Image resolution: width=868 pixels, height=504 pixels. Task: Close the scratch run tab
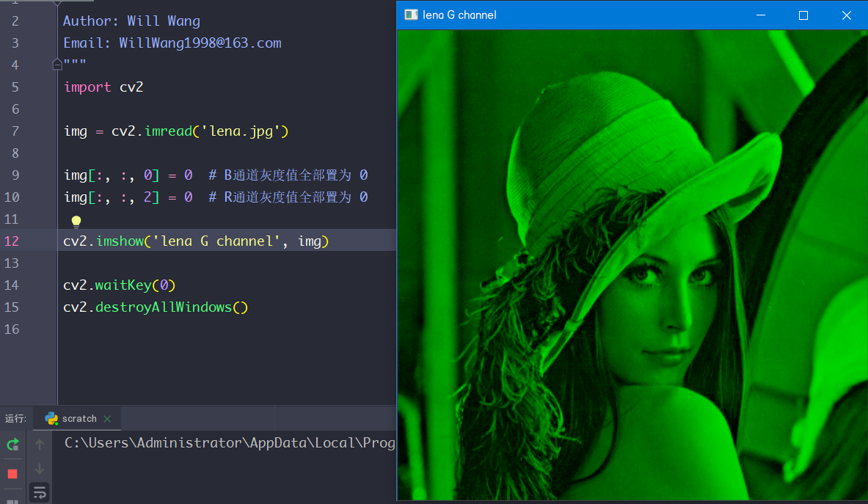[107, 419]
